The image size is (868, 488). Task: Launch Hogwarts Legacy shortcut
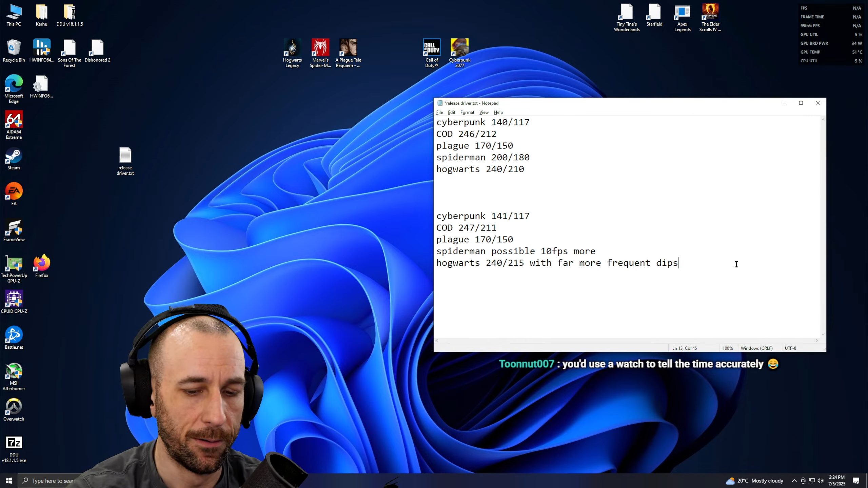(x=292, y=53)
